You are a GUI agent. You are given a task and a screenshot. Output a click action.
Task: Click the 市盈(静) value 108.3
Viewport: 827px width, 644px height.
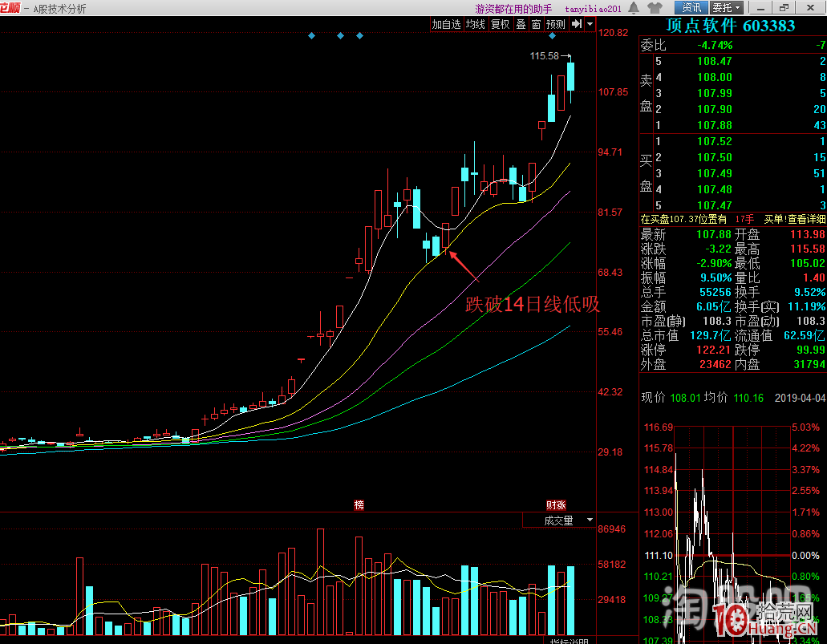pos(717,322)
